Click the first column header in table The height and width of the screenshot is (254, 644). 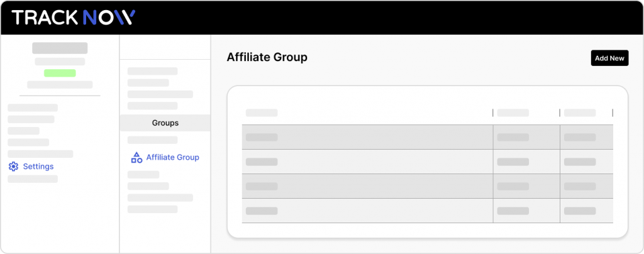(x=262, y=113)
